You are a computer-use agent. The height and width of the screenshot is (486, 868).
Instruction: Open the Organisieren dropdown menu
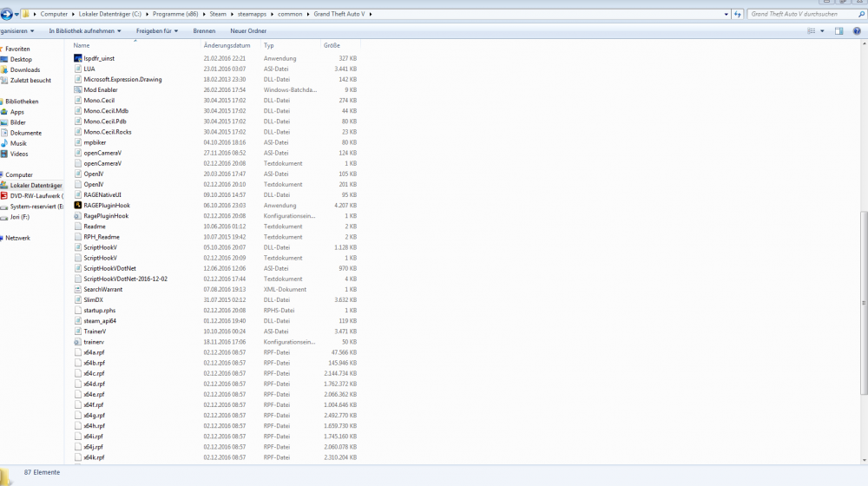[x=16, y=31]
